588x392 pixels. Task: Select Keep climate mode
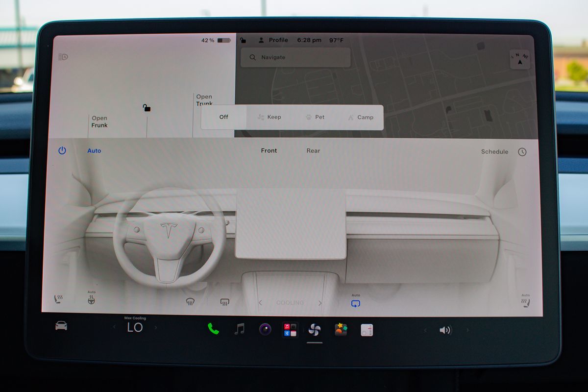click(269, 117)
